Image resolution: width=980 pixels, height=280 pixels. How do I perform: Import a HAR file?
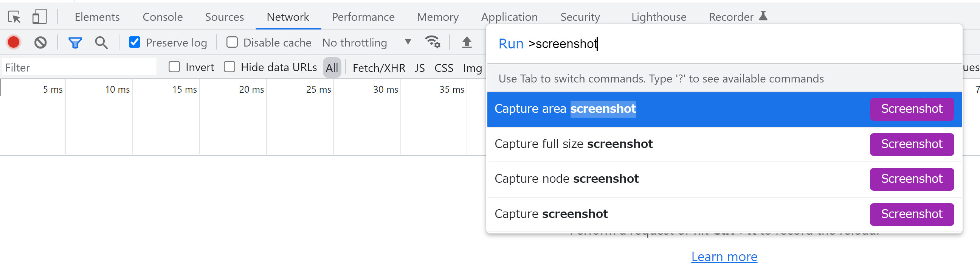[467, 42]
